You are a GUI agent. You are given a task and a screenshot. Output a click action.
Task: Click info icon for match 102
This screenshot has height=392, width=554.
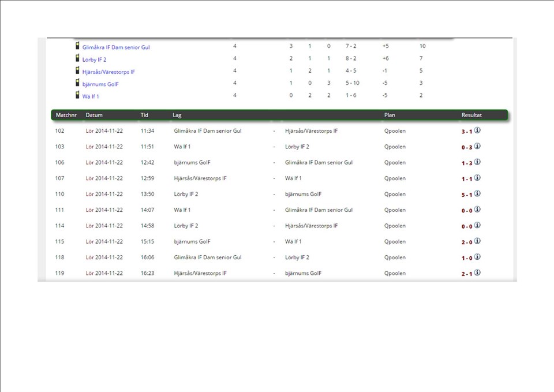click(477, 130)
